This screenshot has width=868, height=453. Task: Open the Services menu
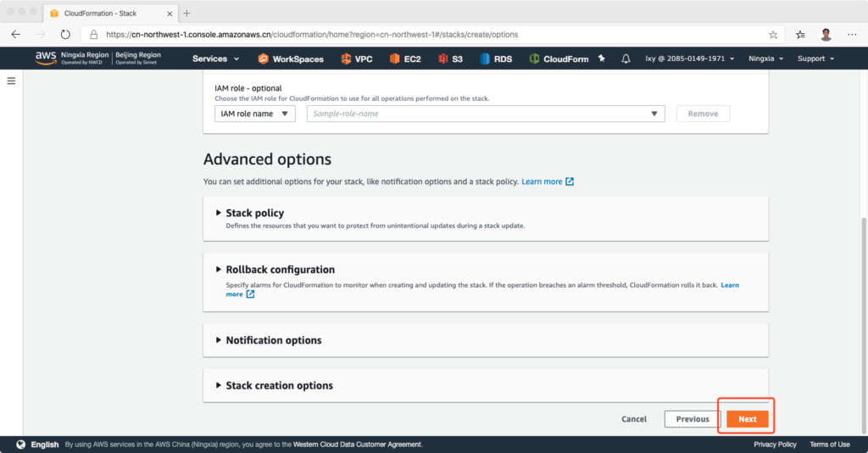tap(215, 59)
